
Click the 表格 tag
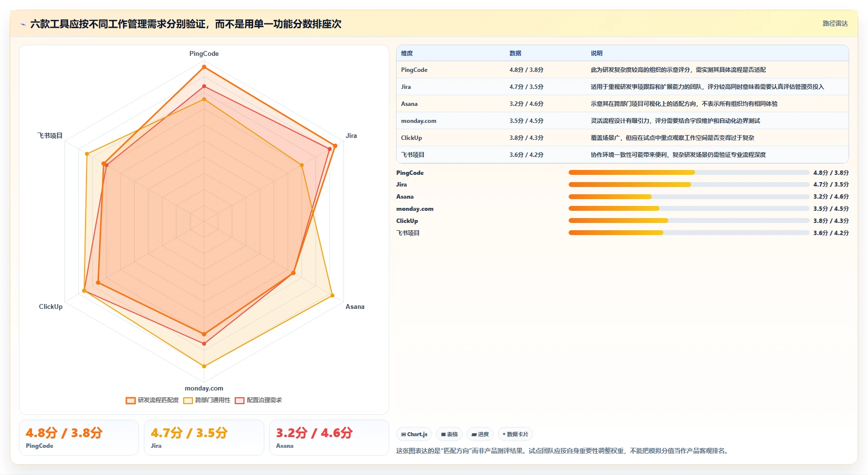tap(449, 434)
